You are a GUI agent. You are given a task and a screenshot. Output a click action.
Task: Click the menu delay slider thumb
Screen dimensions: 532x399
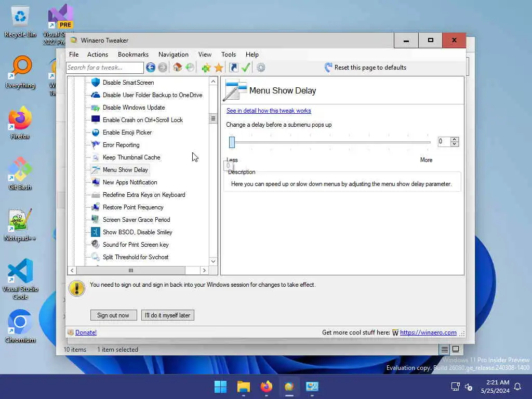232,142
